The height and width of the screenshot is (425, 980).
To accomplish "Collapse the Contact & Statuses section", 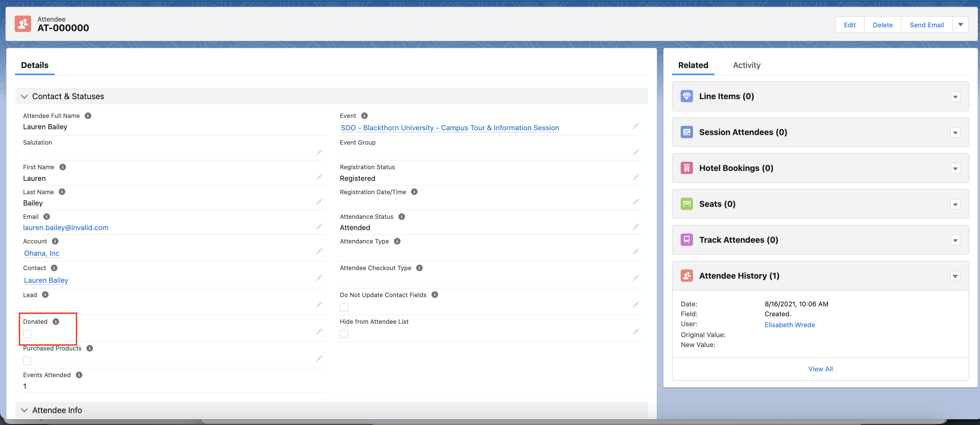I will coord(24,97).
